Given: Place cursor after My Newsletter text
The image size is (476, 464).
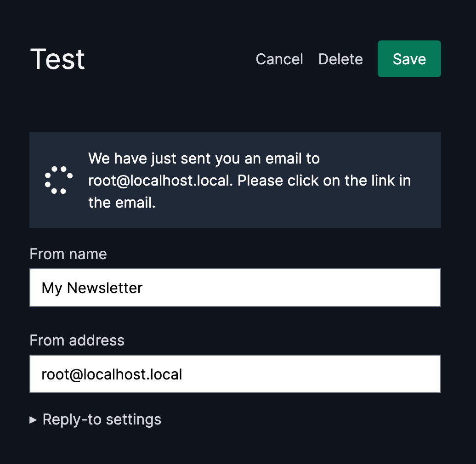Looking at the screenshot, I should click(x=143, y=288).
